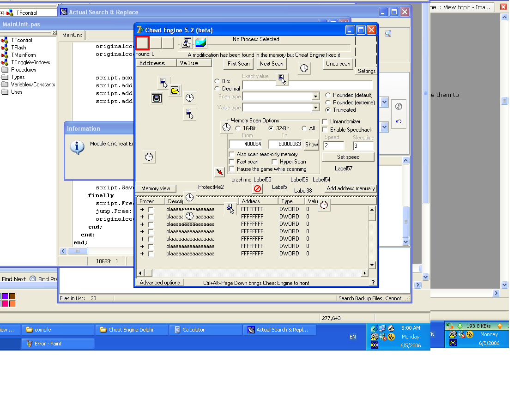Viewport: 532px width, 399px height.
Task: Enable the Unrandomizer checkbox
Action: [325, 121]
